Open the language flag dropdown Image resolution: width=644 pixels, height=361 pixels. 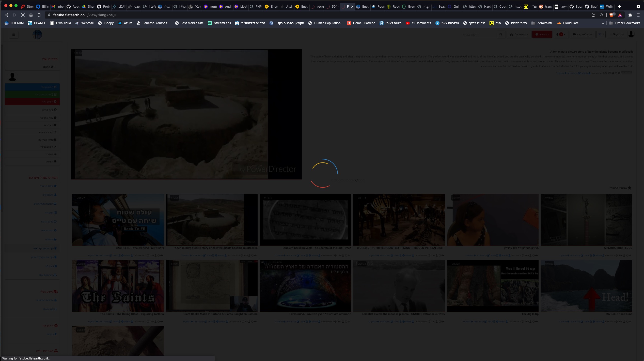coord(601,34)
